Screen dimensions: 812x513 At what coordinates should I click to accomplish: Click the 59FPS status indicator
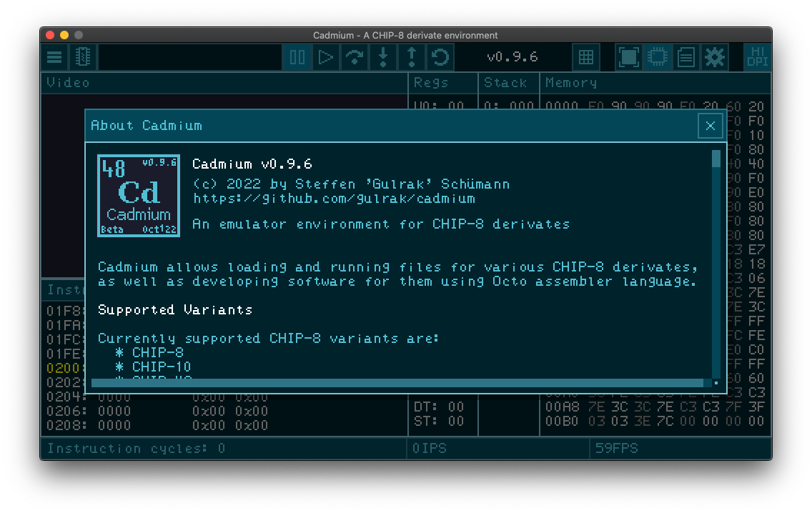[617, 449]
